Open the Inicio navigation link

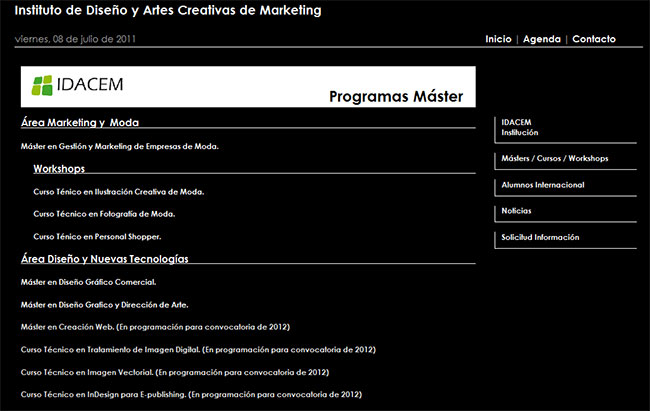(498, 39)
